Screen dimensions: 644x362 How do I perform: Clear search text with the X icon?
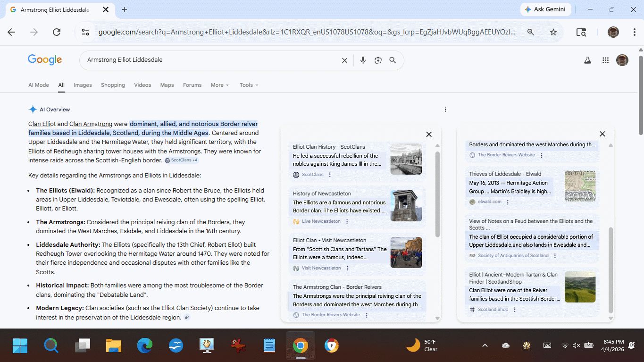pos(344,60)
